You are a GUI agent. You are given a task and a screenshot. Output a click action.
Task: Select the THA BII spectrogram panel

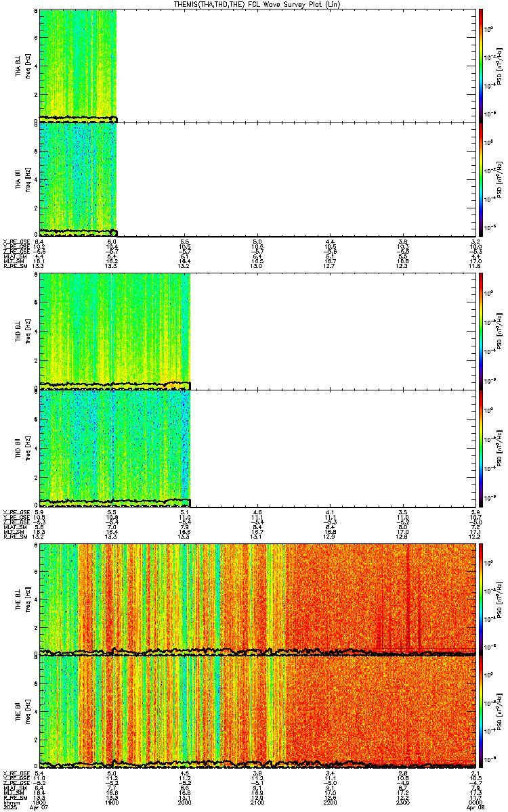tap(257, 179)
